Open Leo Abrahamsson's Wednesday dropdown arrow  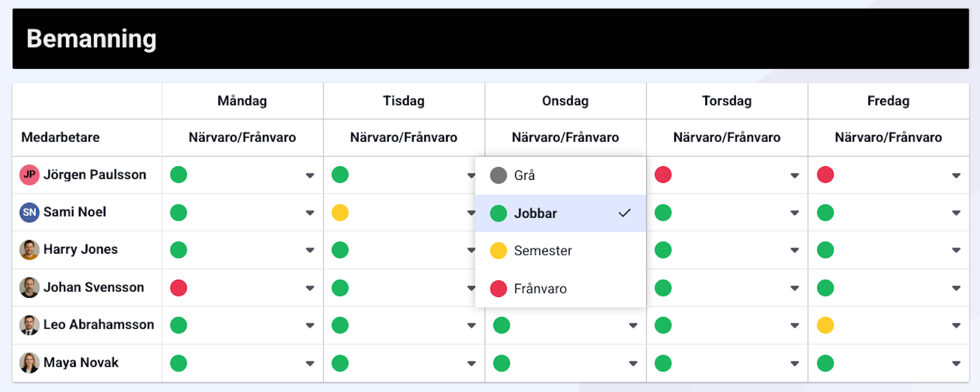pyautogui.click(x=633, y=326)
